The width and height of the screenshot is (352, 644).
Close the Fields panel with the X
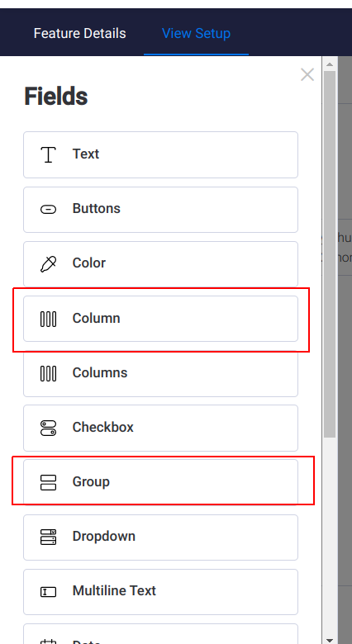pyautogui.click(x=307, y=75)
